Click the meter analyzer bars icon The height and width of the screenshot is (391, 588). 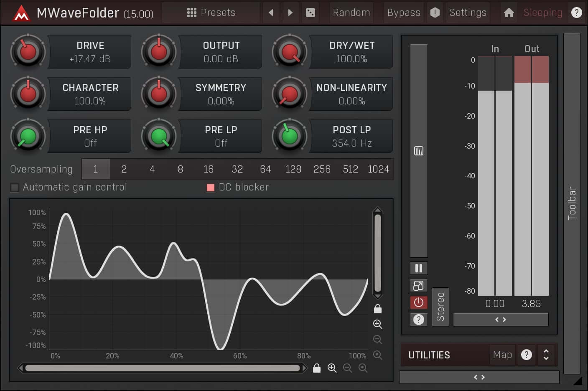(419, 151)
